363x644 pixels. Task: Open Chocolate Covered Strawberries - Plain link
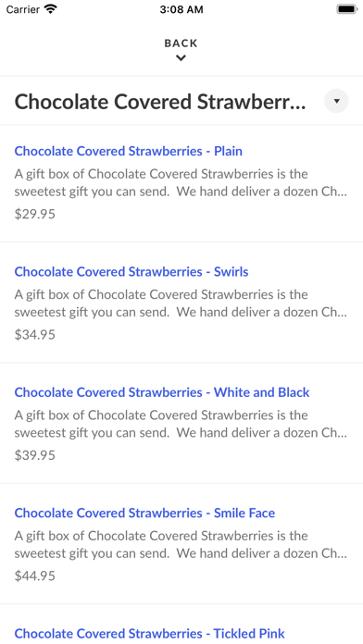point(129,151)
